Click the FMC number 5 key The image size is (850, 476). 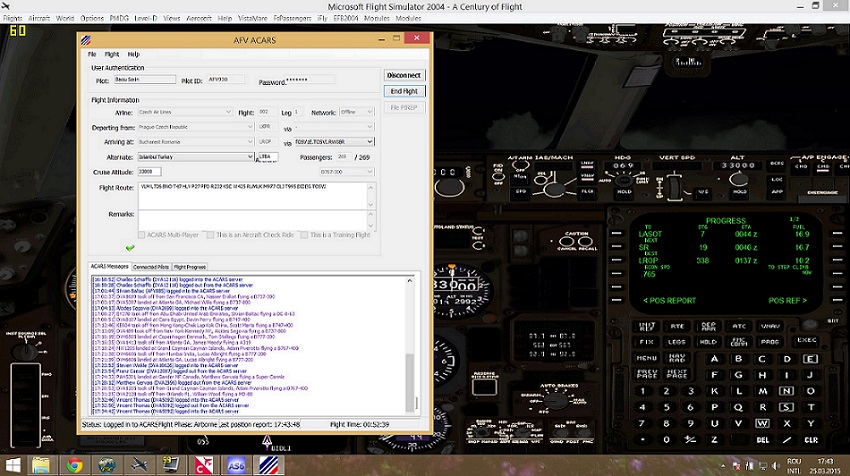(x=666, y=407)
